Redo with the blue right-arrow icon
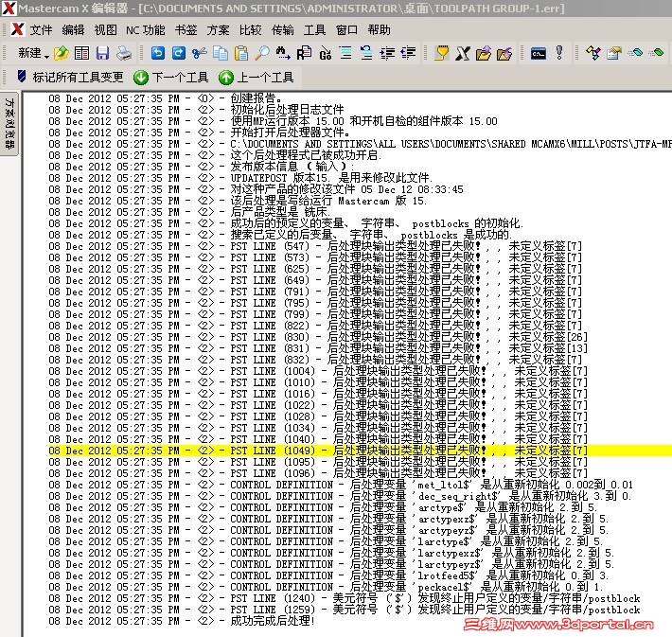 pos(179,53)
